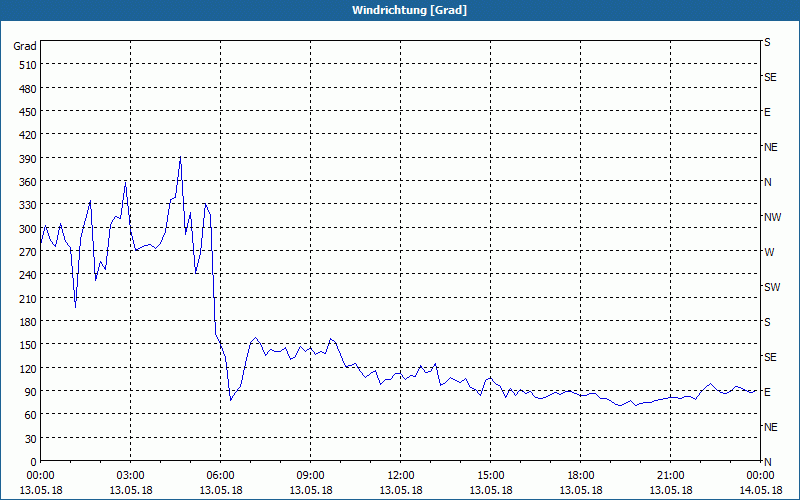Image resolution: width=800 pixels, height=500 pixels.
Task: Select the 60 left axis value
Action: tap(31, 415)
